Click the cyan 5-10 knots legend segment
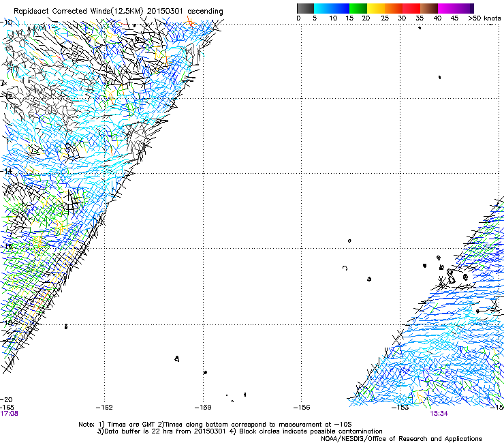This screenshot has width=504, height=443. 323,8
